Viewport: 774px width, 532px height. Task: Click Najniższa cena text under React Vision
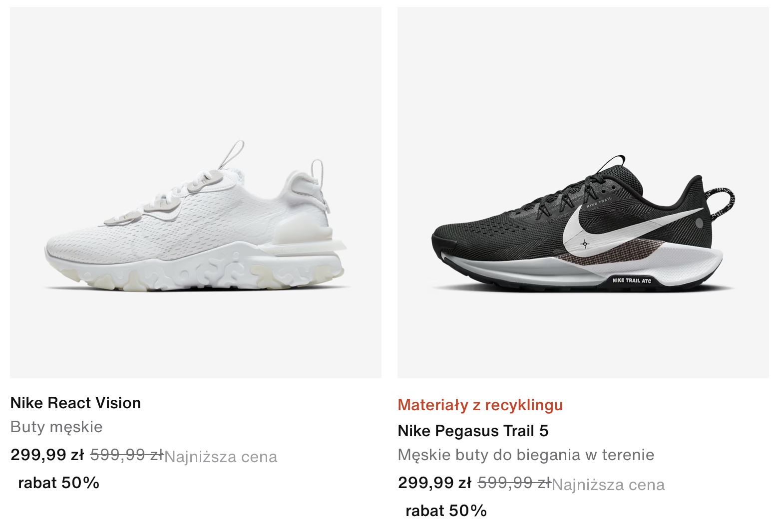[x=221, y=457]
